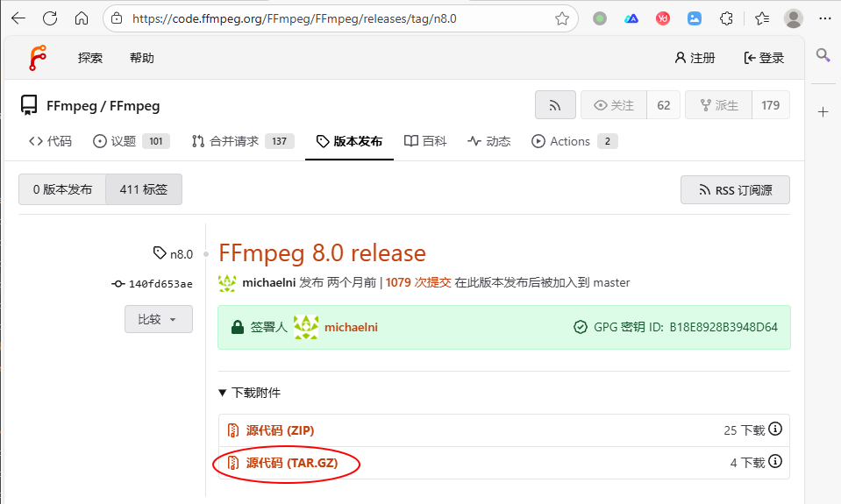This screenshot has width=841, height=504.
Task: Show download info for the TAR.GZ source
Action: 775,461
